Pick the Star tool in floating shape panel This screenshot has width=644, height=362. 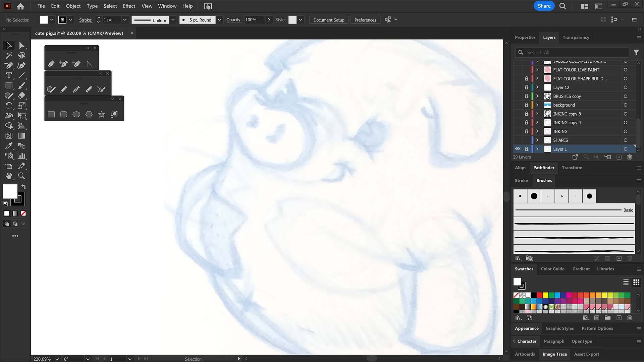pyautogui.click(x=102, y=115)
